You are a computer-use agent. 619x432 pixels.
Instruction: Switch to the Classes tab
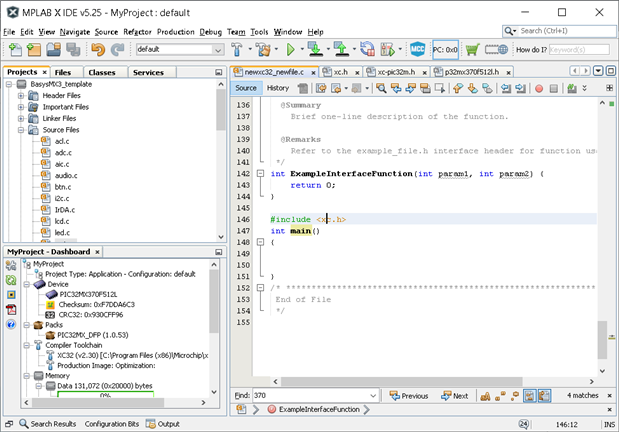tap(101, 73)
